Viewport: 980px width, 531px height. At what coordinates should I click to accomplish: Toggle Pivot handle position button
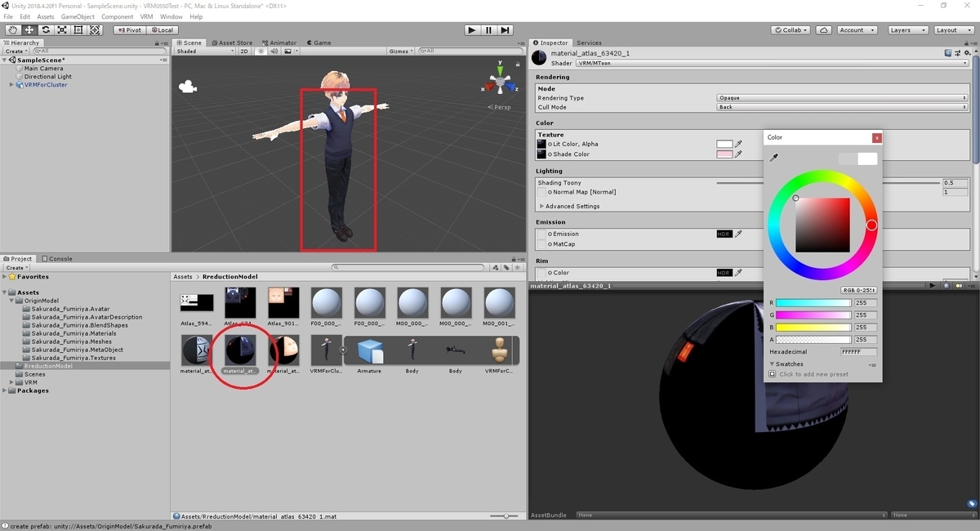(x=129, y=30)
